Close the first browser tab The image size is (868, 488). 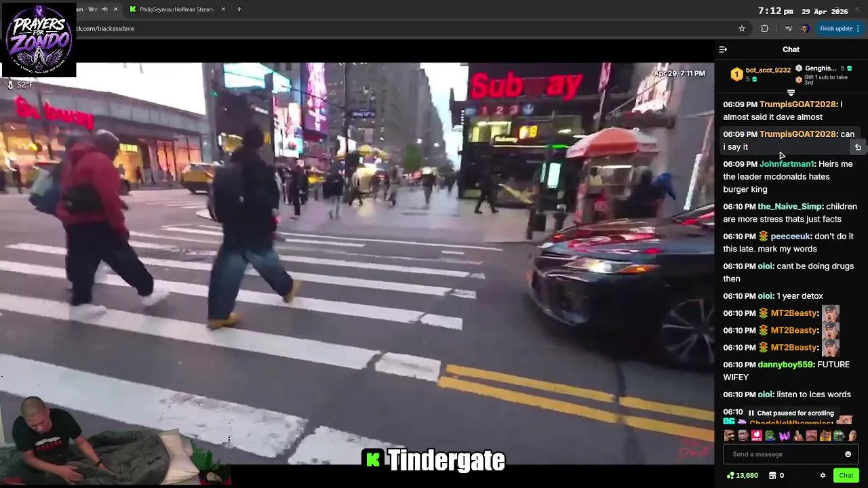click(x=115, y=9)
